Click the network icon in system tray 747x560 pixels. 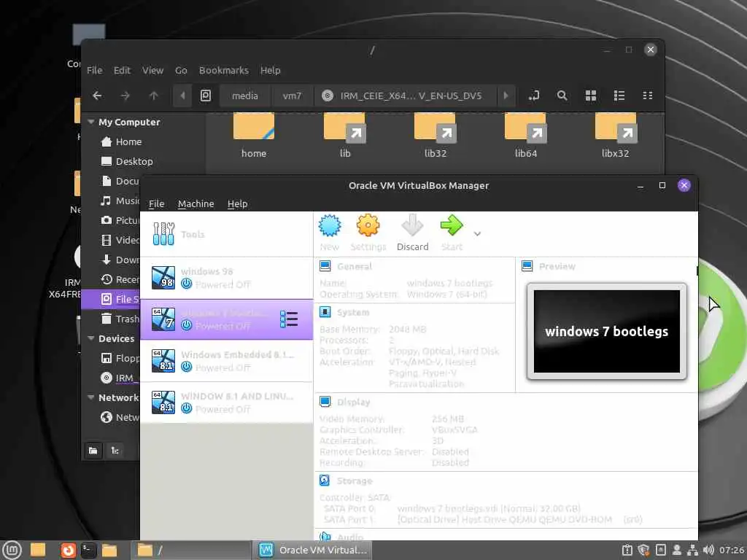[692, 551]
